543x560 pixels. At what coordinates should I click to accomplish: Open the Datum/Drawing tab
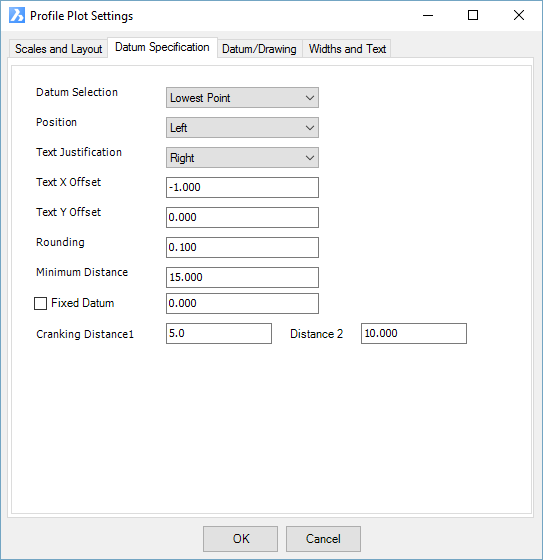[259, 49]
